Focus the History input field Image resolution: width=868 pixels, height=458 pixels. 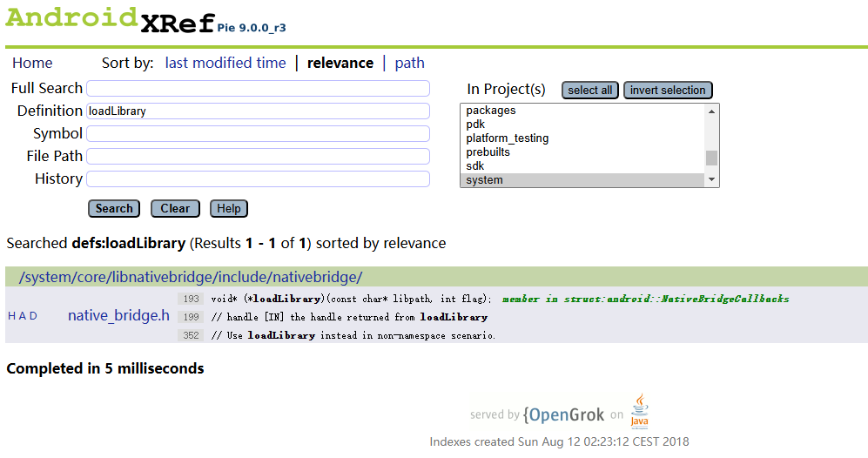[x=258, y=179]
